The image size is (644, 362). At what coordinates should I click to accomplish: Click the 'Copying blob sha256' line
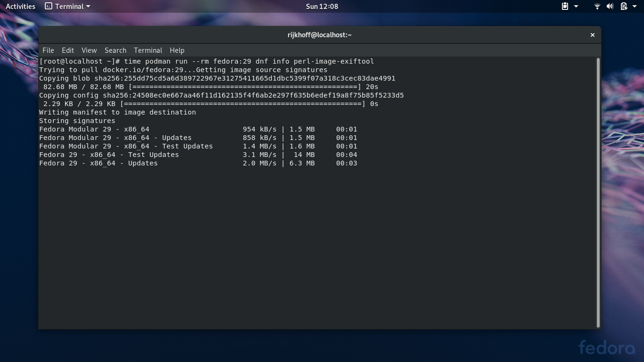217,78
